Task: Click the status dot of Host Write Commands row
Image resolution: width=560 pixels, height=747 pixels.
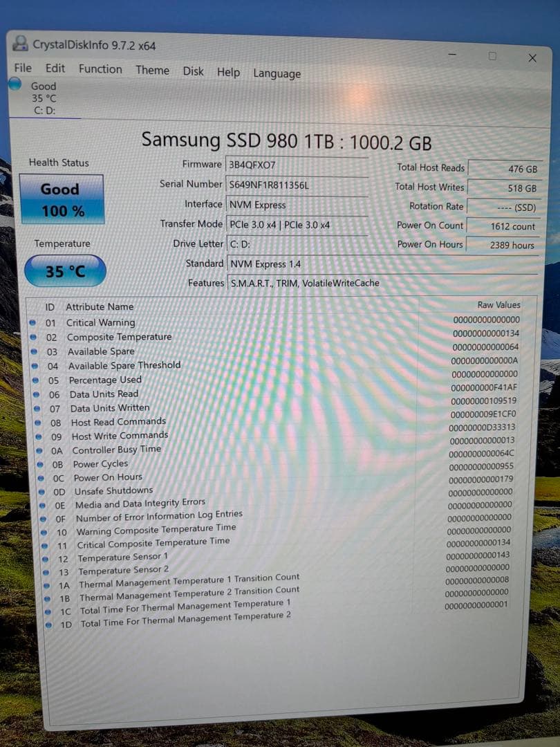Action: coord(39,436)
